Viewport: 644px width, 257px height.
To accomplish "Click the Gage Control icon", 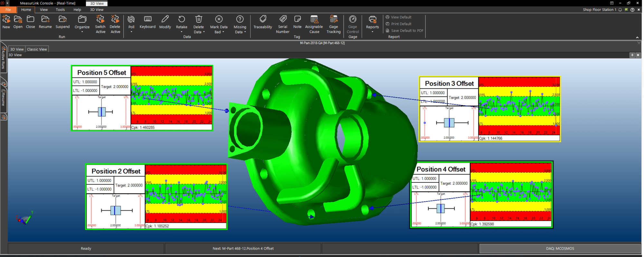I will (353, 24).
